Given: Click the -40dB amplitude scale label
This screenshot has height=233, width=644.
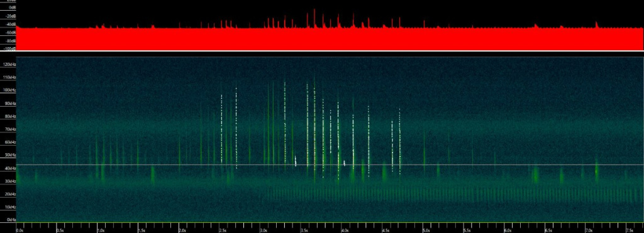Looking at the screenshot, I should coord(11,24).
